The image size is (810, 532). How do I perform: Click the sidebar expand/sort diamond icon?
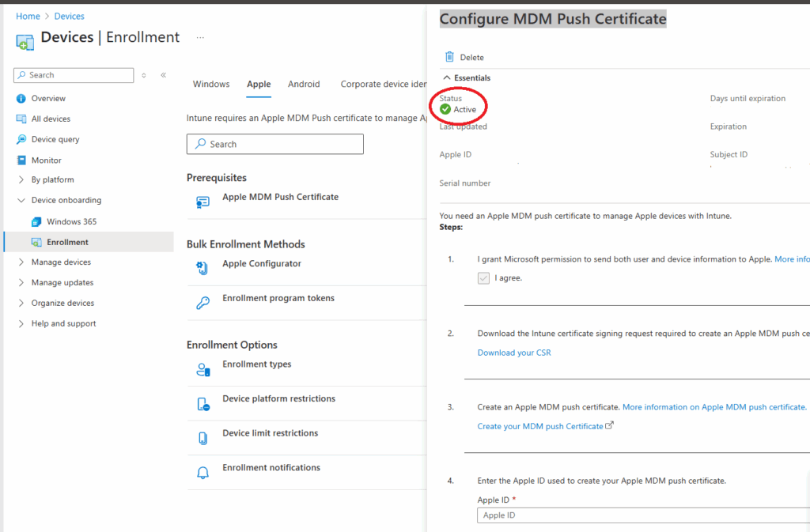coord(144,75)
